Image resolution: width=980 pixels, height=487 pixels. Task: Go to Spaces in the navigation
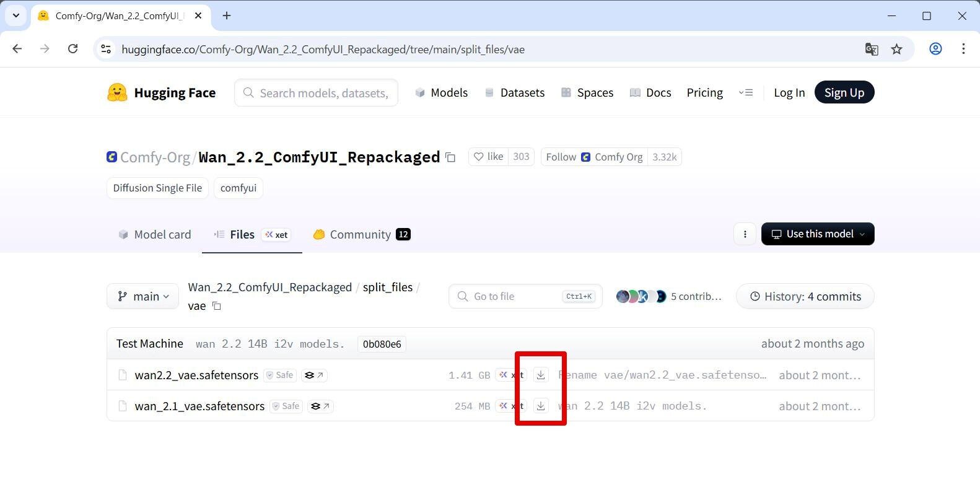pyautogui.click(x=587, y=92)
